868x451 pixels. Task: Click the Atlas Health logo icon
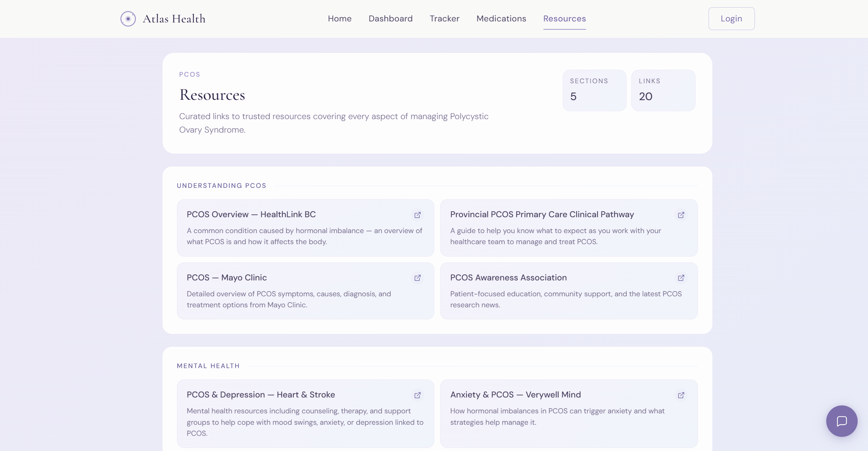[x=128, y=19]
